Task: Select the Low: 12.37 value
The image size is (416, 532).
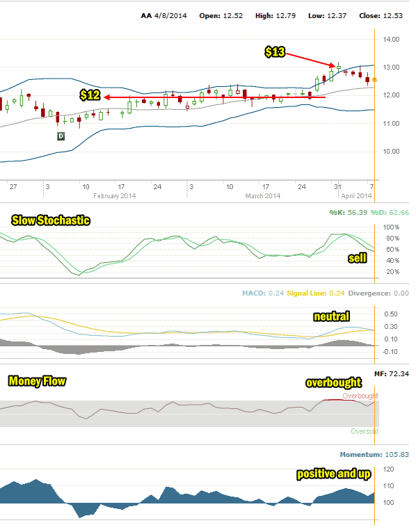Action: 328,15
